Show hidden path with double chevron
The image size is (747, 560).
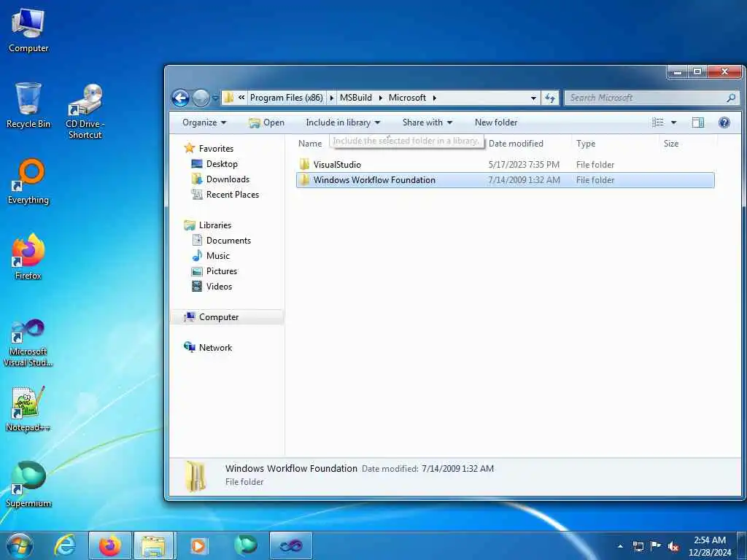pyautogui.click(x=241, y=98)
